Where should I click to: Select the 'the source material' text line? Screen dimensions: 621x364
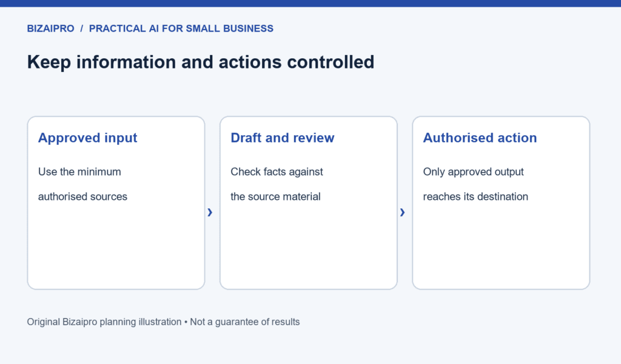[275, 197]
